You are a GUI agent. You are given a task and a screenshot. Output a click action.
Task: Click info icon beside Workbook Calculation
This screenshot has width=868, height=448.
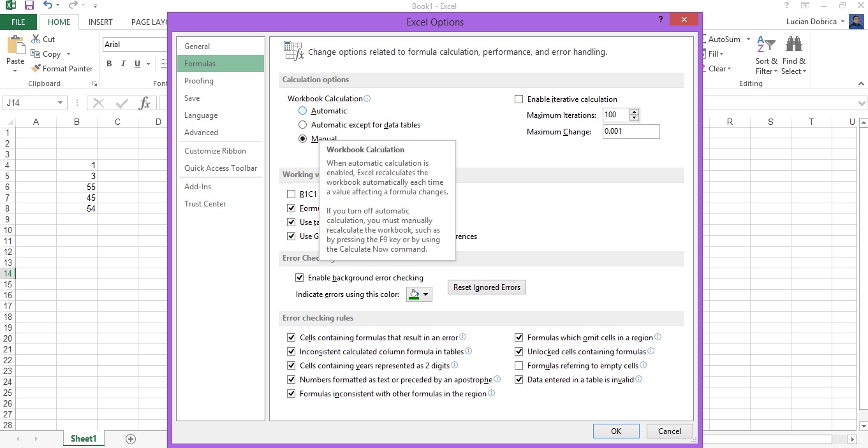point(367,99)
